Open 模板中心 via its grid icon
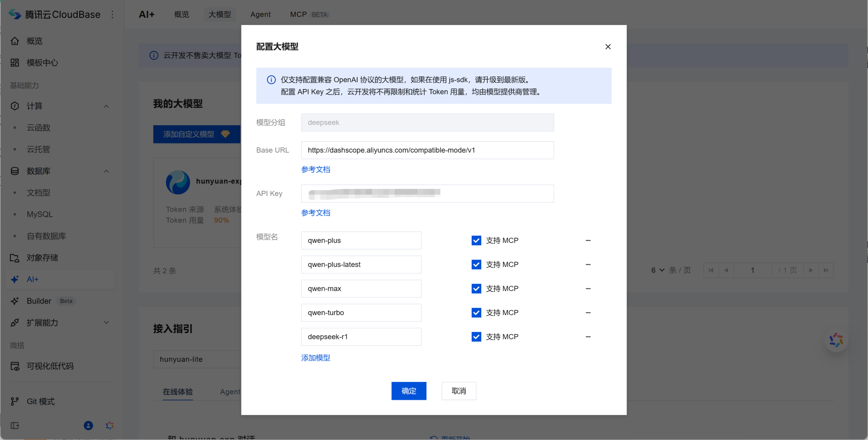868x440 pixels. [15, 63]
